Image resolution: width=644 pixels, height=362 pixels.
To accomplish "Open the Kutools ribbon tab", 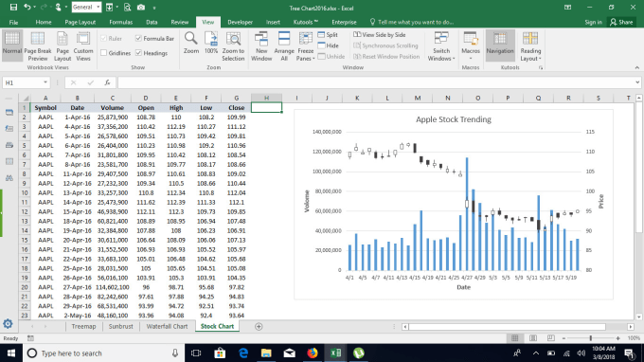I will point(306,22).
